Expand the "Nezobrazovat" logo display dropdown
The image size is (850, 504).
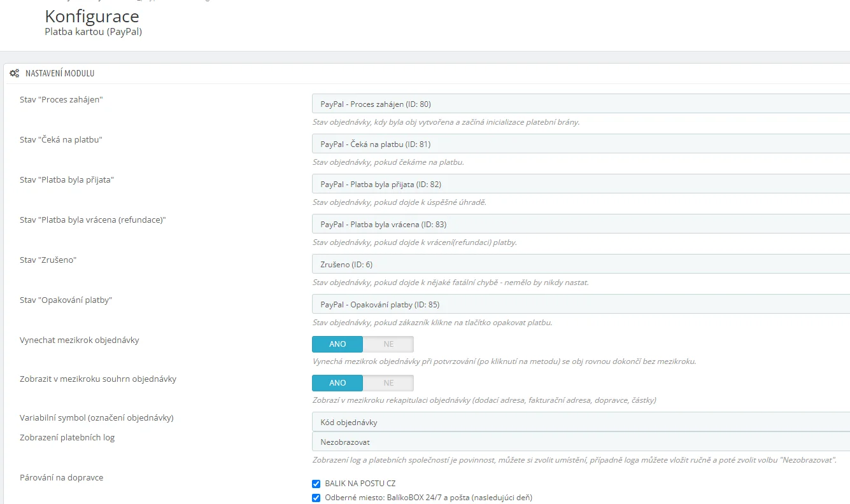click(x=579, y=442)
